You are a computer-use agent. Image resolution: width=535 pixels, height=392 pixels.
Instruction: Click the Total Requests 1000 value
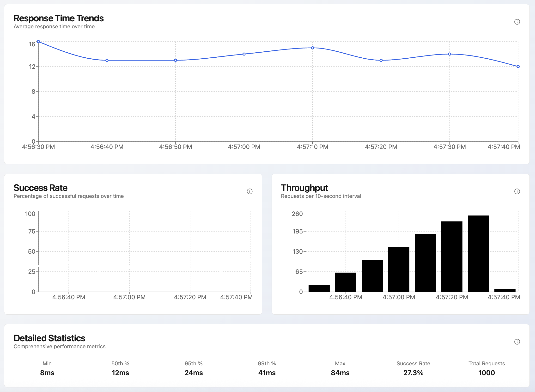pos(486,373)
